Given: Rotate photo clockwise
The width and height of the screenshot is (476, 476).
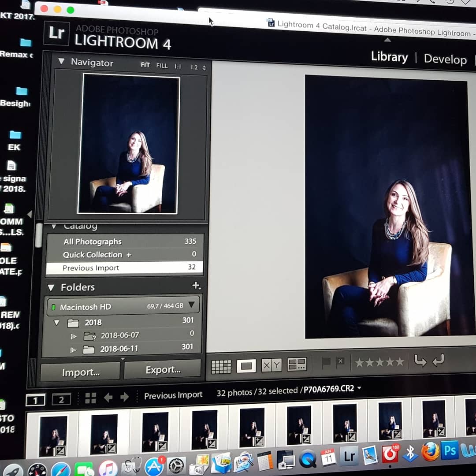Looking at the screenshot, I should coord(438,360).
